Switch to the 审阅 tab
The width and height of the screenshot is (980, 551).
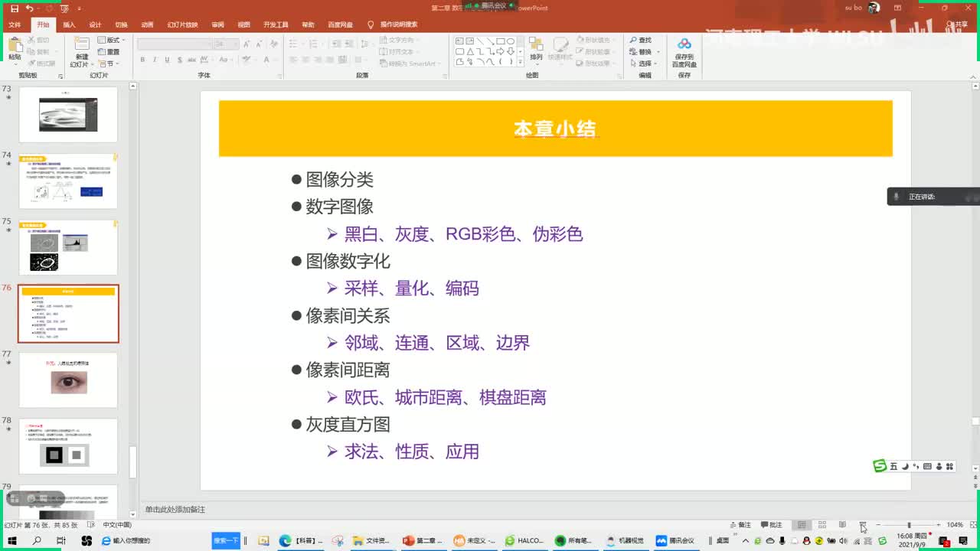(218, 24)
